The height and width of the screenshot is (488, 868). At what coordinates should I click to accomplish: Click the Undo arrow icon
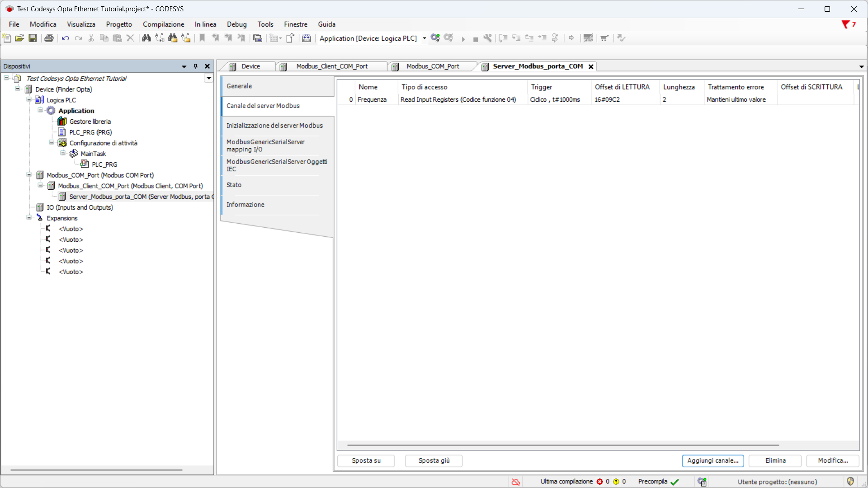pos(65,38)
